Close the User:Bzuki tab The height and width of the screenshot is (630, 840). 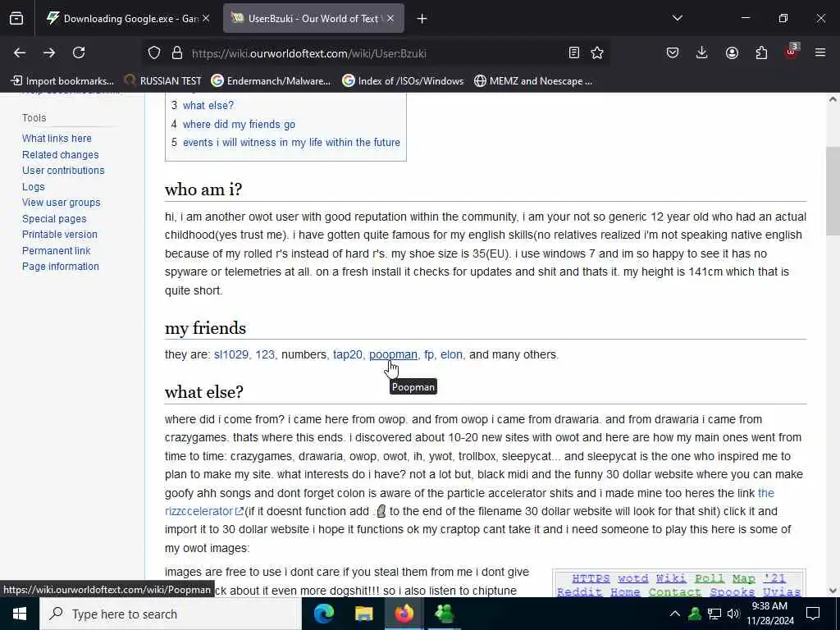point(390,18)
